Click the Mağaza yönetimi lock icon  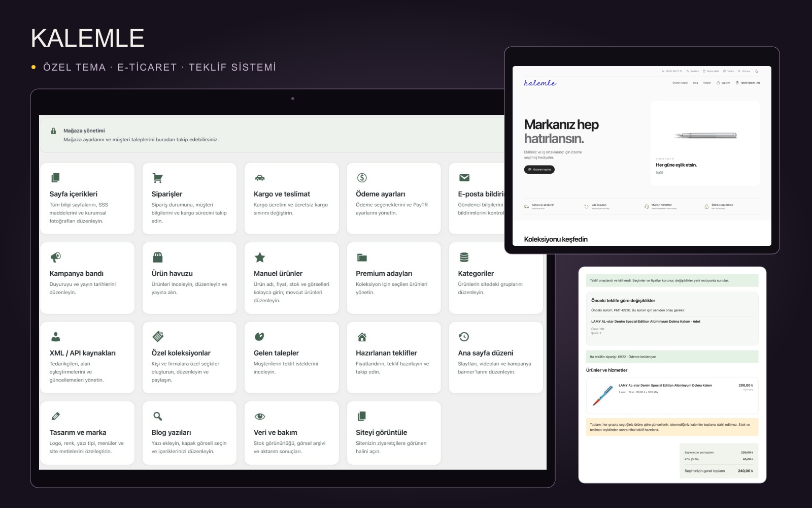[53, 131]
